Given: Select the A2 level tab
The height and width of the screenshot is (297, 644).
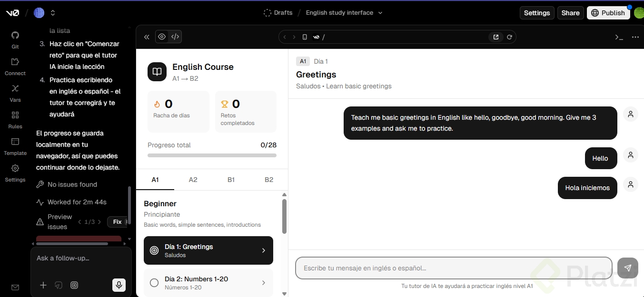Looking at the screenshot, I should [x=193, y=180].
